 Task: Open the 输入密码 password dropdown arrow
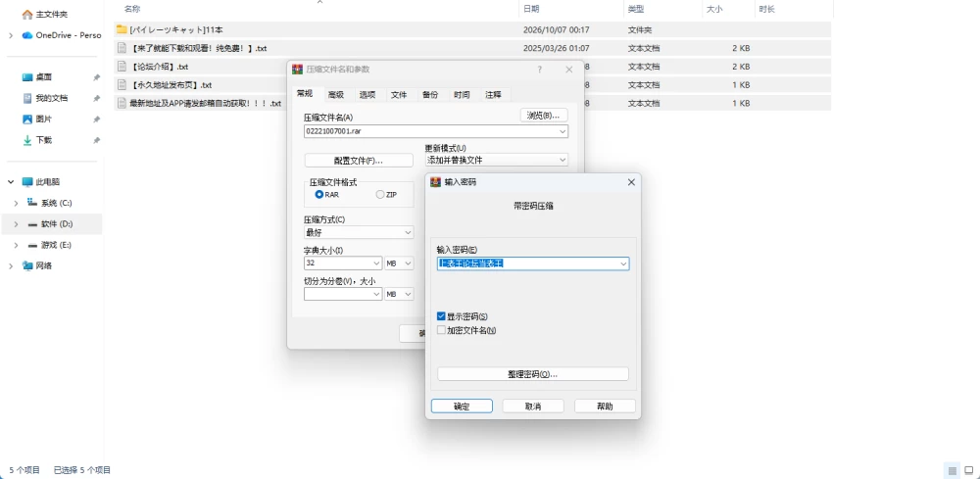pos(623,264)
